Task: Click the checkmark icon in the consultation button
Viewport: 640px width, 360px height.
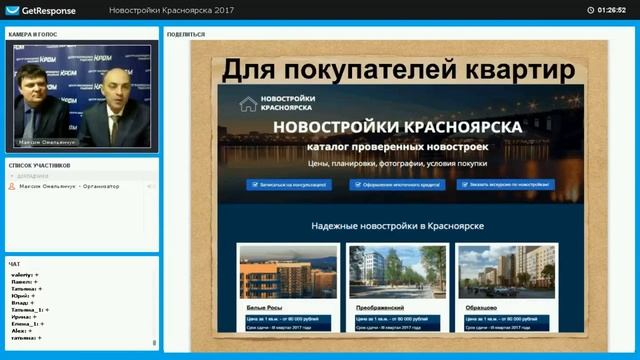Action: (256, 185)
